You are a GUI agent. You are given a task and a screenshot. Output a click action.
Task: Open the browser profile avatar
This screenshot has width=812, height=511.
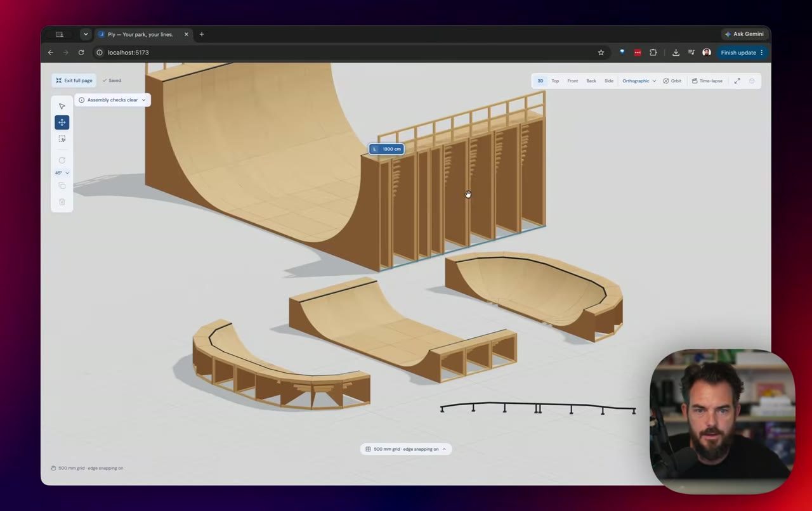tap(707, 53)
